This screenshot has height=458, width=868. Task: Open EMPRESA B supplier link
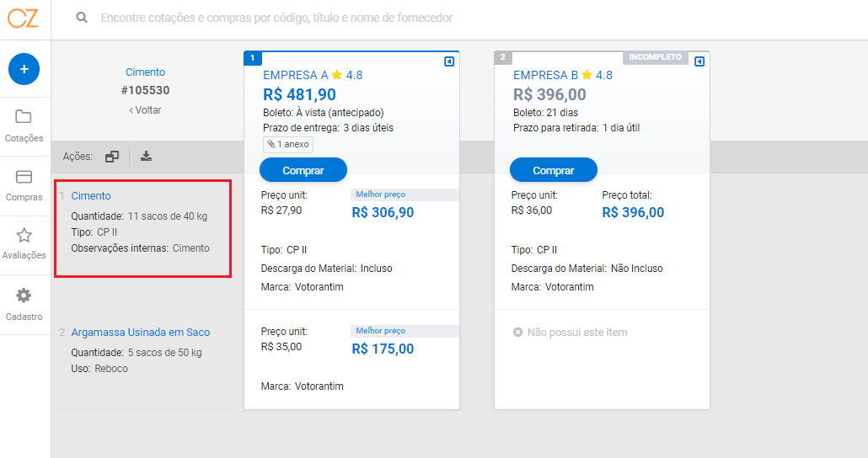[x=545, y=75]
